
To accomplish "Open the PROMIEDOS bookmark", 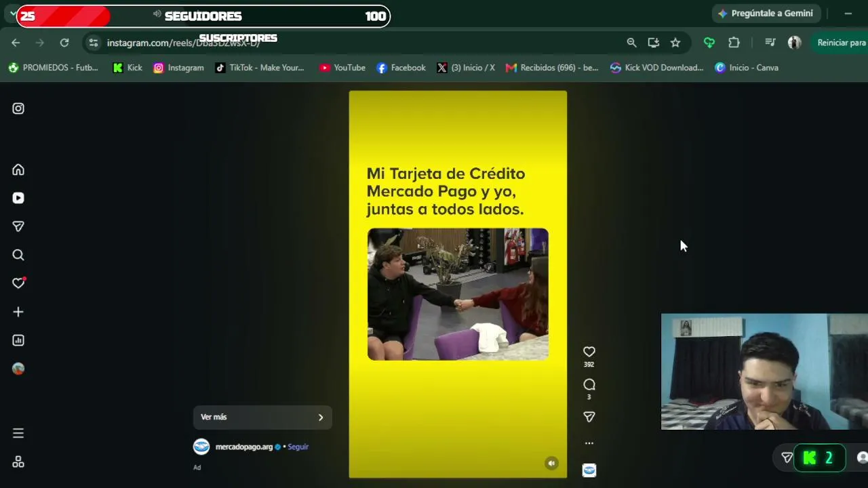I will tap(53, 68).
